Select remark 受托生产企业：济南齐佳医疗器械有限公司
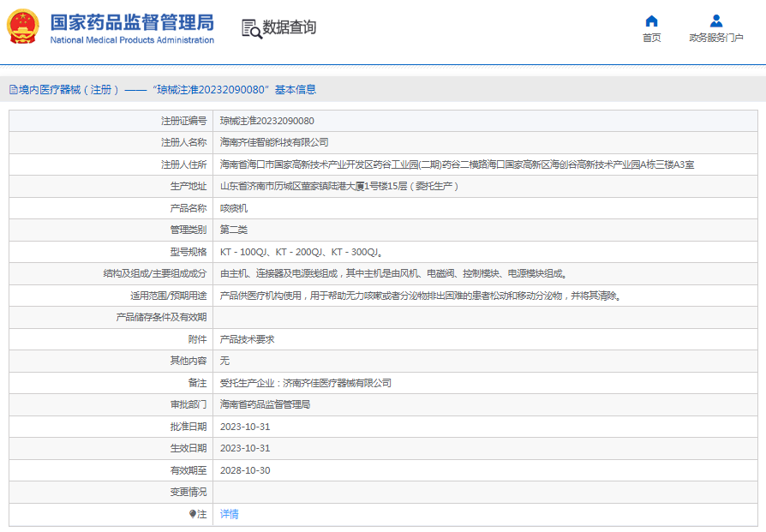766x532 pixels. (305, 383)
